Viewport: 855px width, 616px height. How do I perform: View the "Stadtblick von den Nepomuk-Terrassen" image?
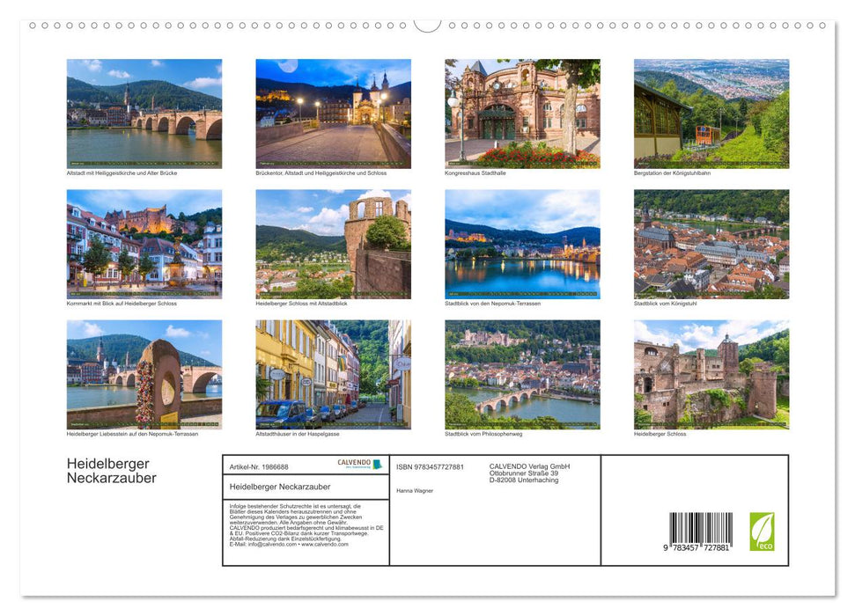point(522,244)
